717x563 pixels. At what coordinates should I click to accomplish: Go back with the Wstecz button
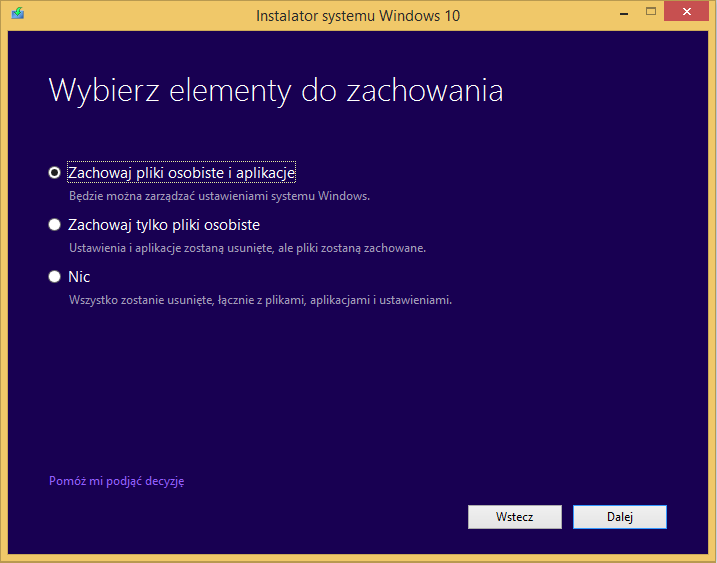(x=514, y=517)
